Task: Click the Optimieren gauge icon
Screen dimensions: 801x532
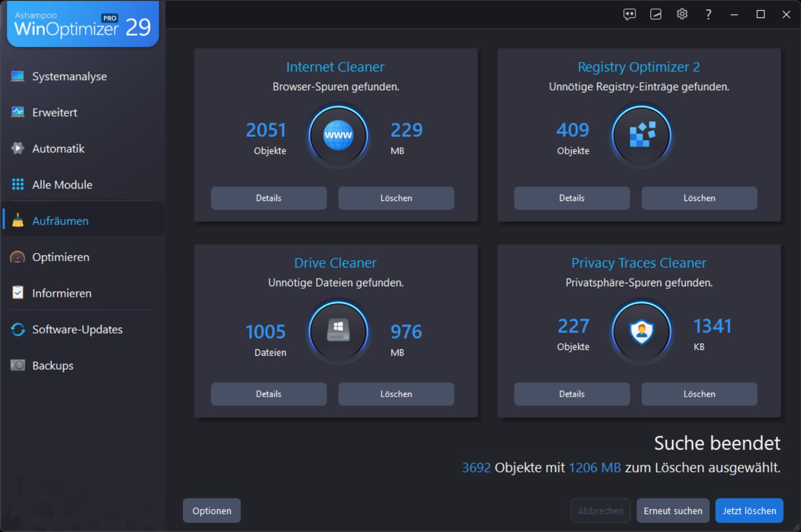Action: 18,257
